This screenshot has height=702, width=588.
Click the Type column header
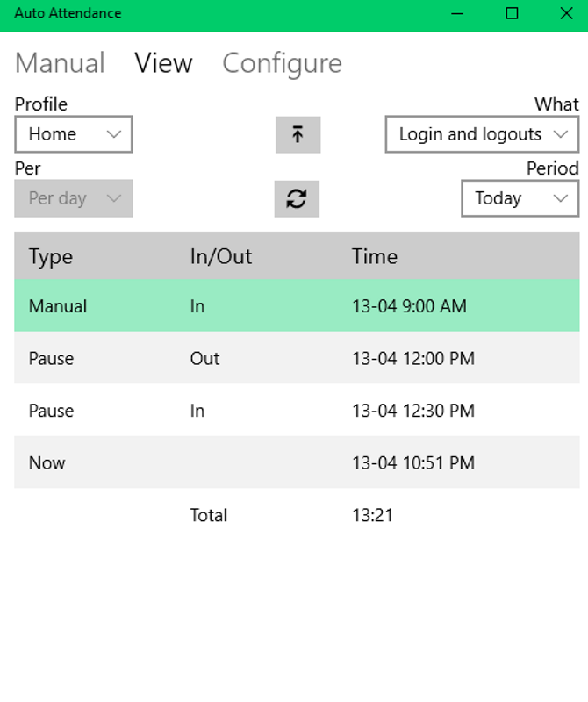51,256
